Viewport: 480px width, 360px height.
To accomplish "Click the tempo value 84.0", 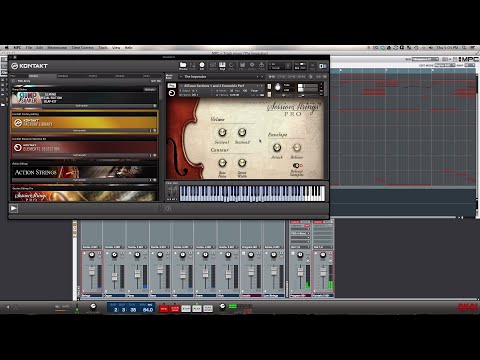I will (148, 310).
